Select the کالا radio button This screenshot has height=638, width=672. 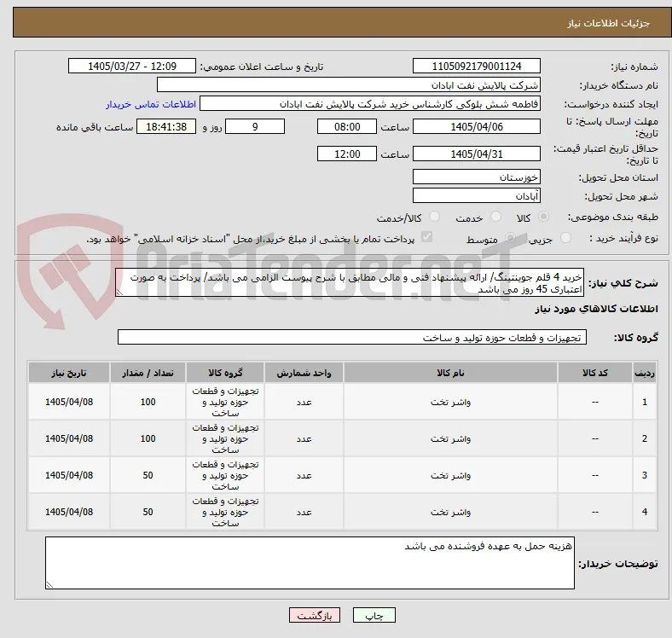click(543, 217)
